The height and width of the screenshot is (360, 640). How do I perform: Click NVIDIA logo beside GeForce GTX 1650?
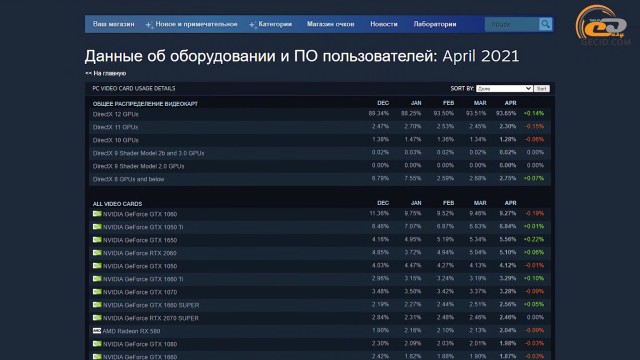(x=97, y=240)
